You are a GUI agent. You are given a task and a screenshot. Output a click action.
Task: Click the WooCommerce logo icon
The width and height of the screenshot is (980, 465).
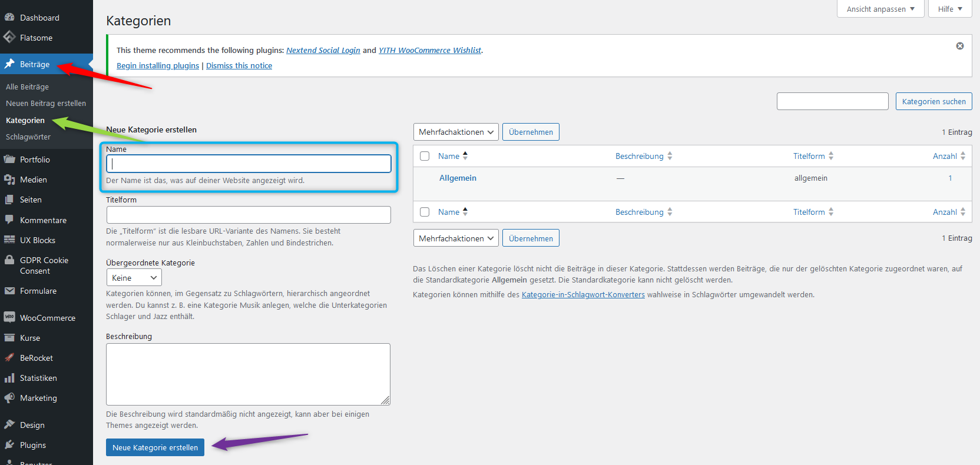9,317
